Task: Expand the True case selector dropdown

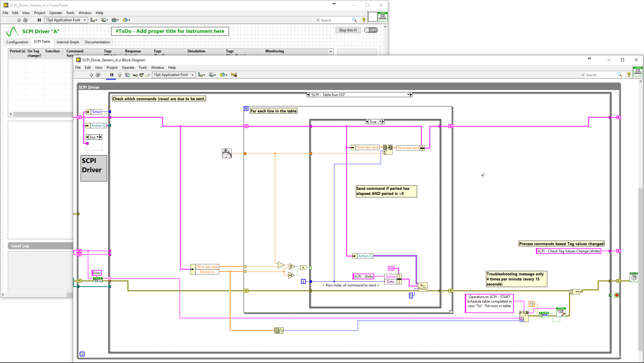Action: (380, 122)
